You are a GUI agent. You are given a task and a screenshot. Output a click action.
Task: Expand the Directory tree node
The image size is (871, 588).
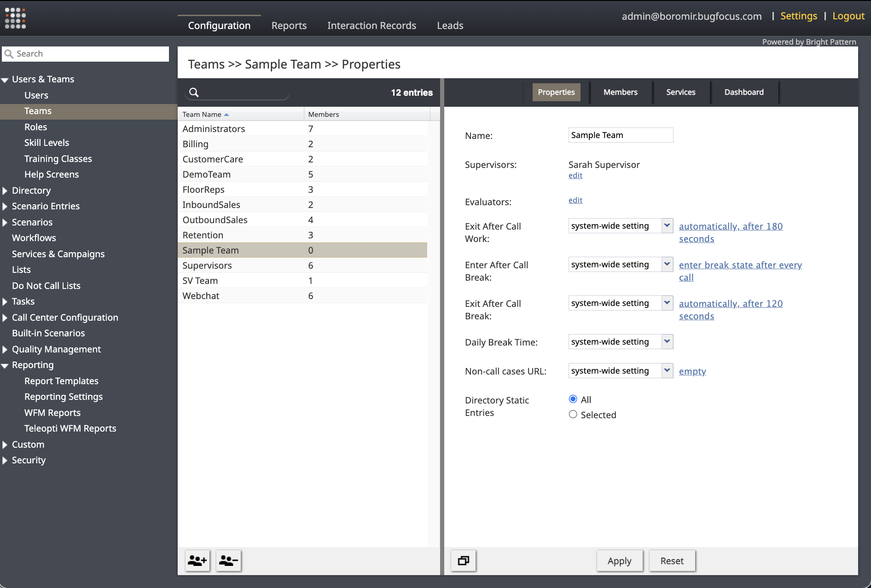point(5,190)
